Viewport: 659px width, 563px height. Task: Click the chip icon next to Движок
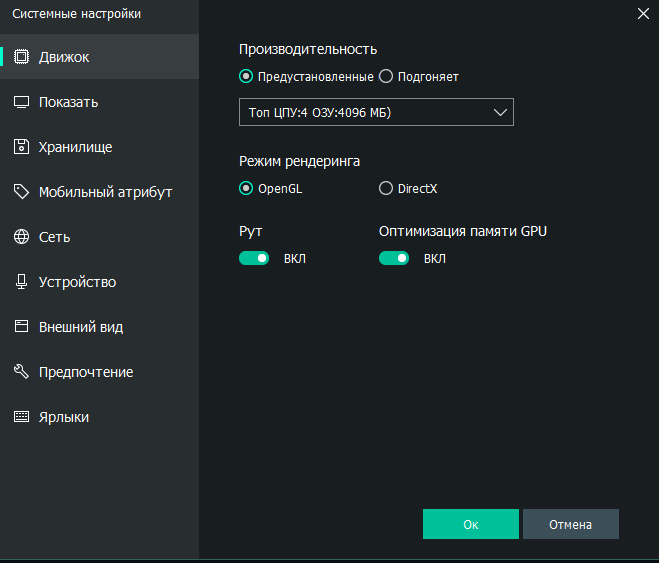(x=21, y=57)
